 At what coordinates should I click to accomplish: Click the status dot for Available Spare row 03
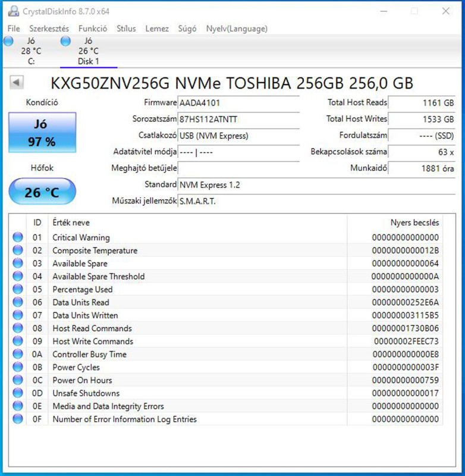tap(18, 263)
